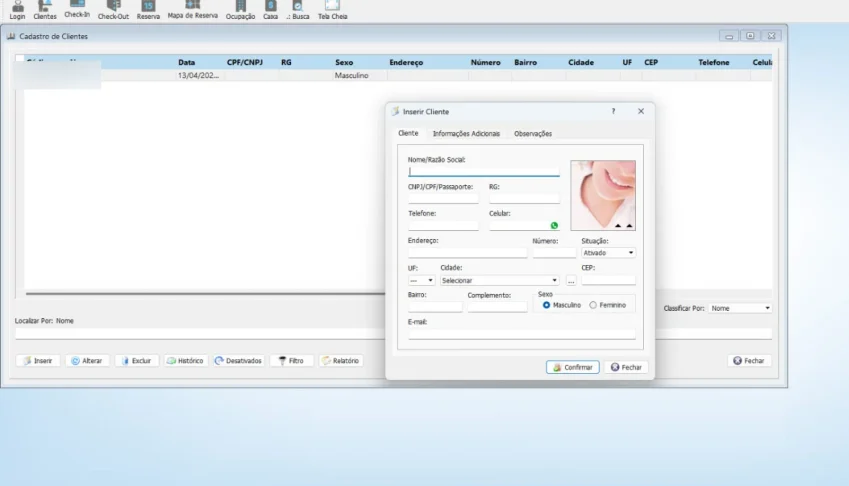Switch to the Informações Adicionais tab
The height and width of the screenshot is (486, 849).
[466, 134]
